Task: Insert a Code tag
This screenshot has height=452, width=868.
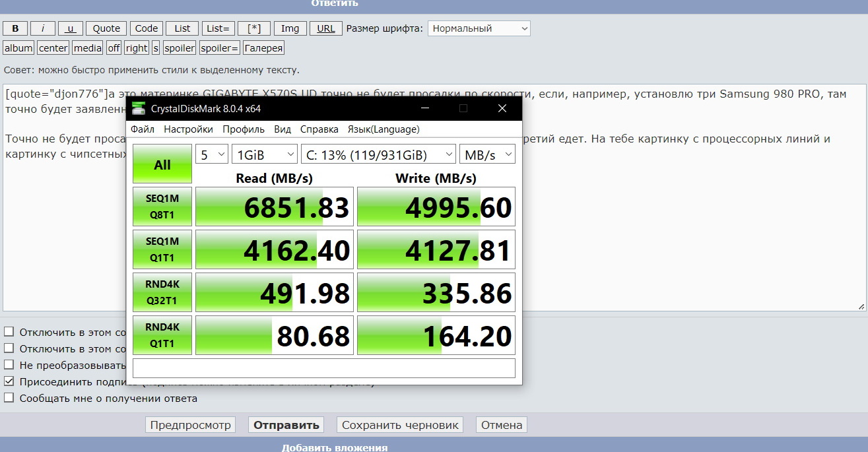Action: 147,28
